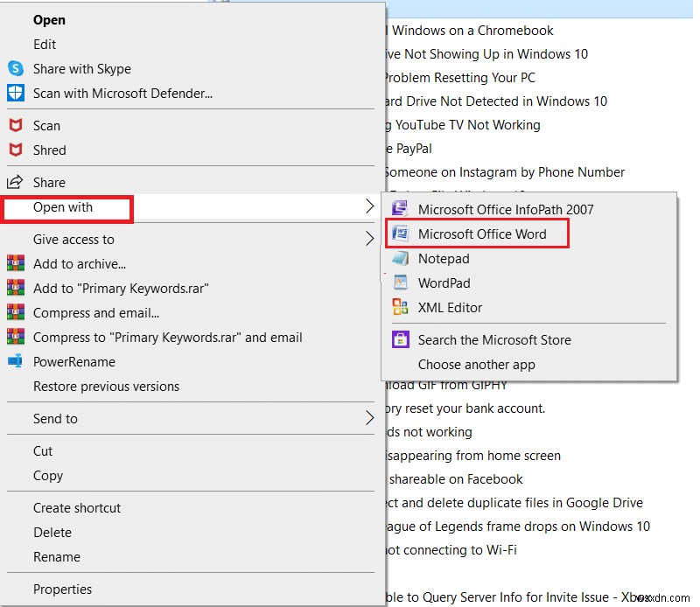The width and height of the screenshot is (700, 607).
Task: Click the WinRAR icon beside Compress and email
Action: pyautogui.click(x=16, y=312)
